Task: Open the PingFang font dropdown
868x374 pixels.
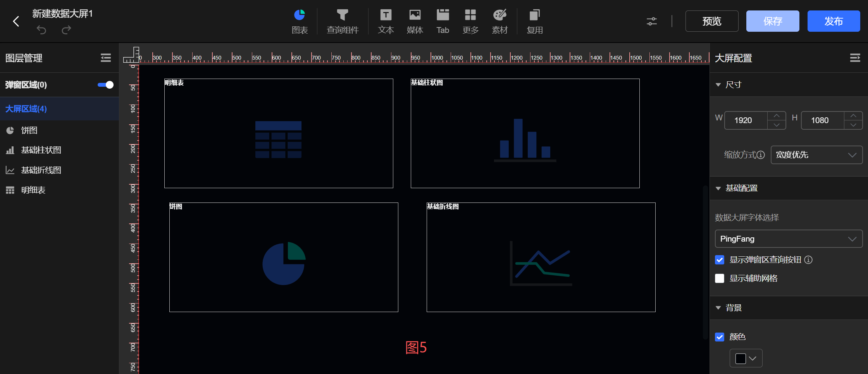Action: pos(789,239)
